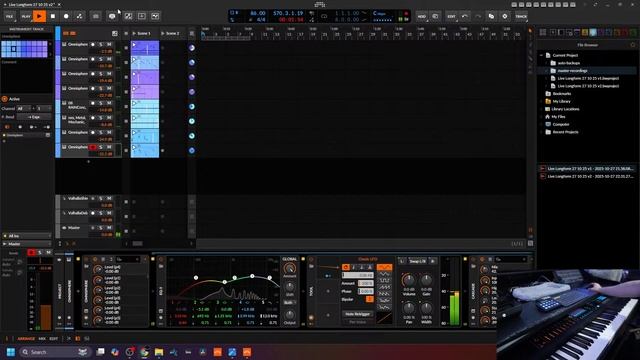This screenshot has height=360, width=640.
Task: Solo the first Omnisphere track
Action: (101, 44)
